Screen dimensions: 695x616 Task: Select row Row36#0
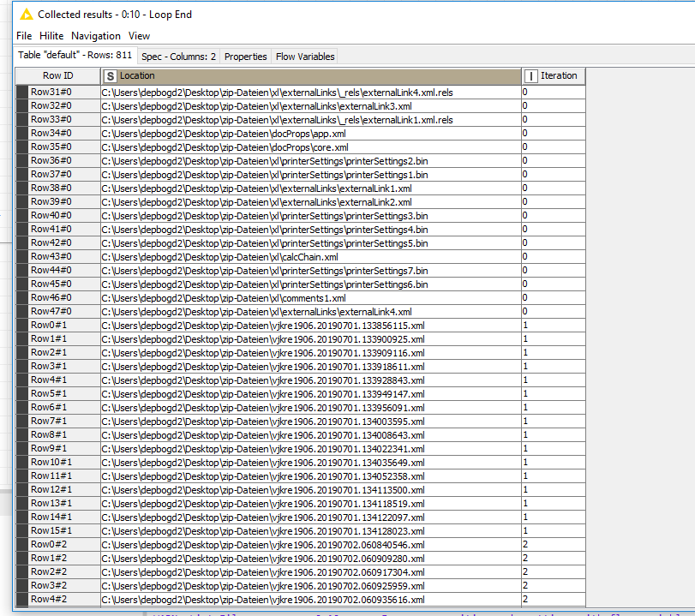click(x=58, y=161)
